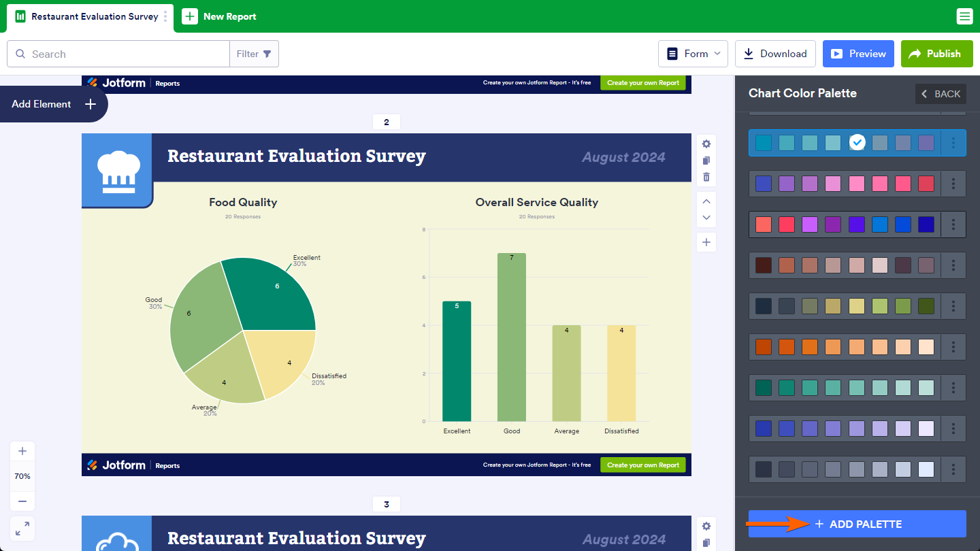This screenshot has width=980, height=551.
Task: Open the New Report tab
Action: pyautogui.click(x=220, y=16)
